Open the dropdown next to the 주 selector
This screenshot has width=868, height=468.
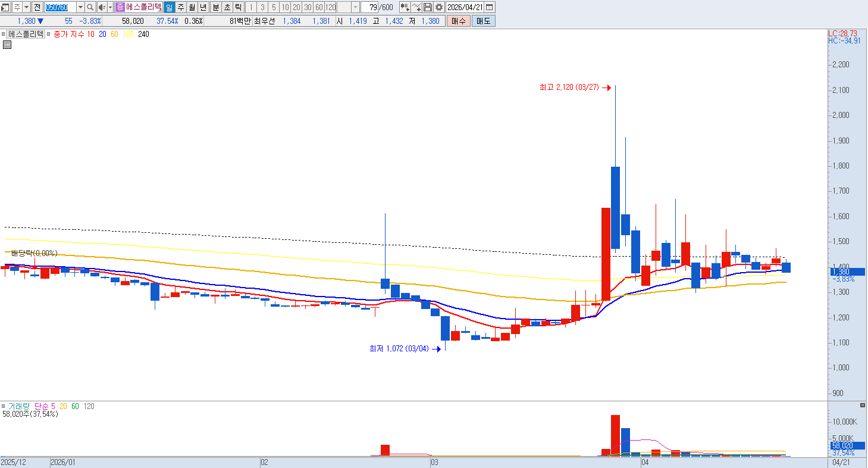[26, 7]
